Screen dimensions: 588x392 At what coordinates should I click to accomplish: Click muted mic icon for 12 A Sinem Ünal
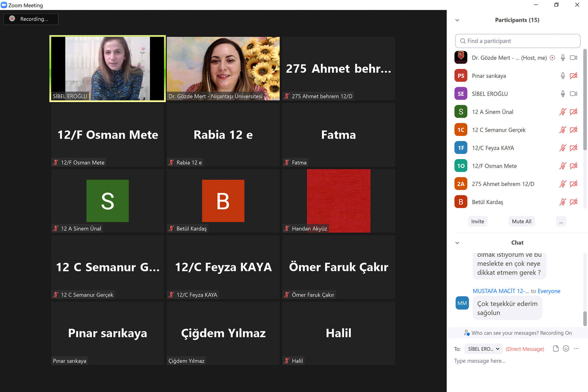click(563, 112)
